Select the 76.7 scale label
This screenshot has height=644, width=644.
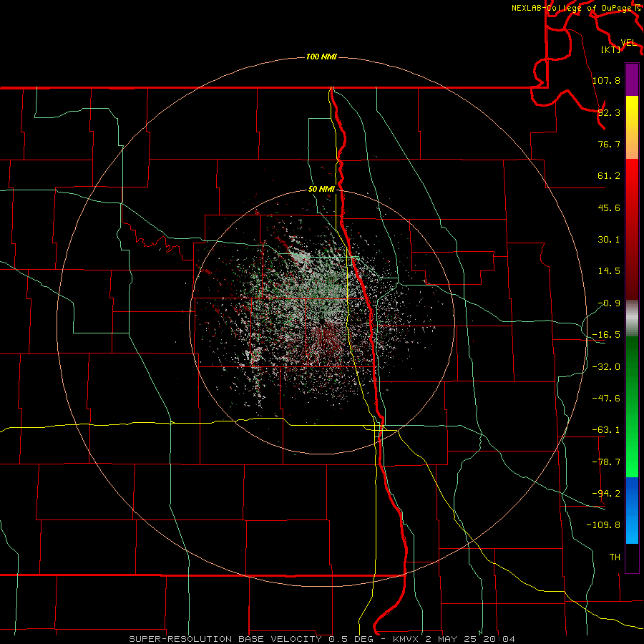[609, 144]
